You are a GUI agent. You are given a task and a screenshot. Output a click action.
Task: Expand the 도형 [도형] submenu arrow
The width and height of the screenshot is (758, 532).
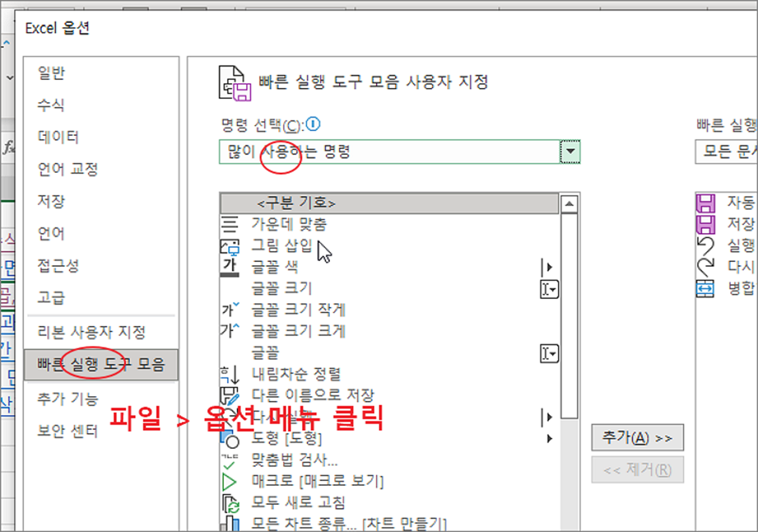[x=550, y=438]
